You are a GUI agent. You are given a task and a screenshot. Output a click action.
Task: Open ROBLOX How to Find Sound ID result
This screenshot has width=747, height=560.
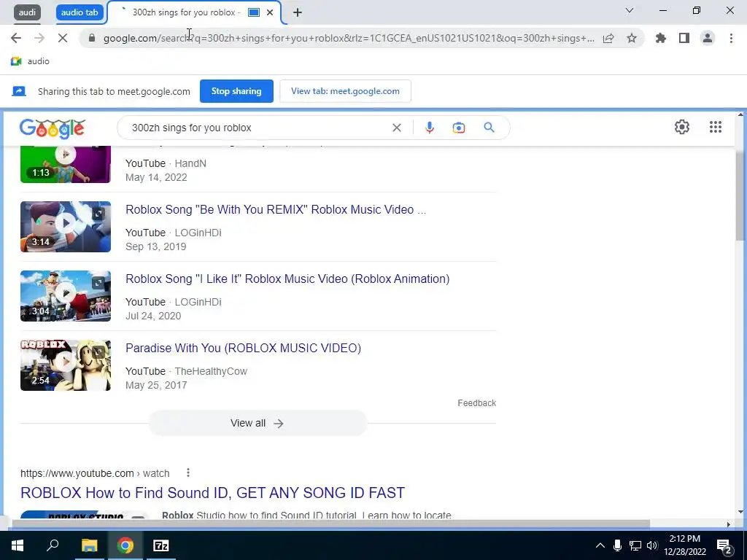pos(212,492)
